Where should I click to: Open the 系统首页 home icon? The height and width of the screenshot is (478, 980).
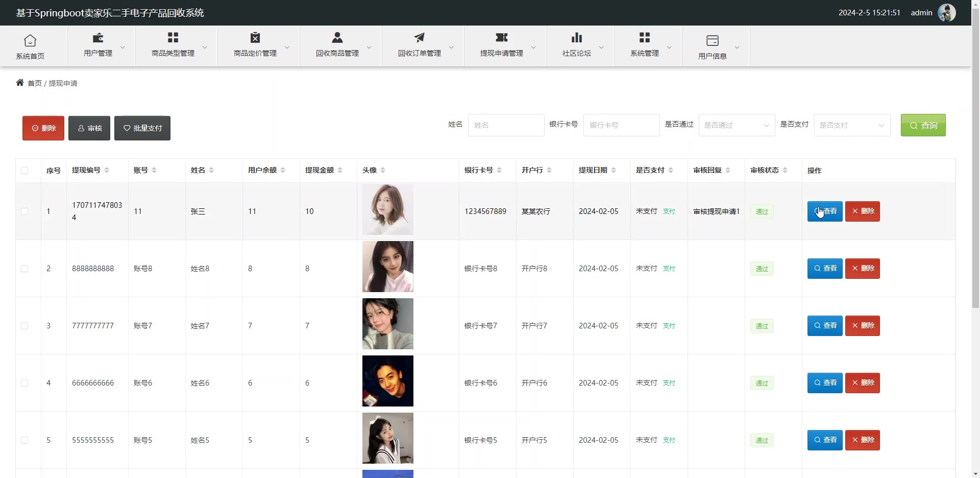30,40
